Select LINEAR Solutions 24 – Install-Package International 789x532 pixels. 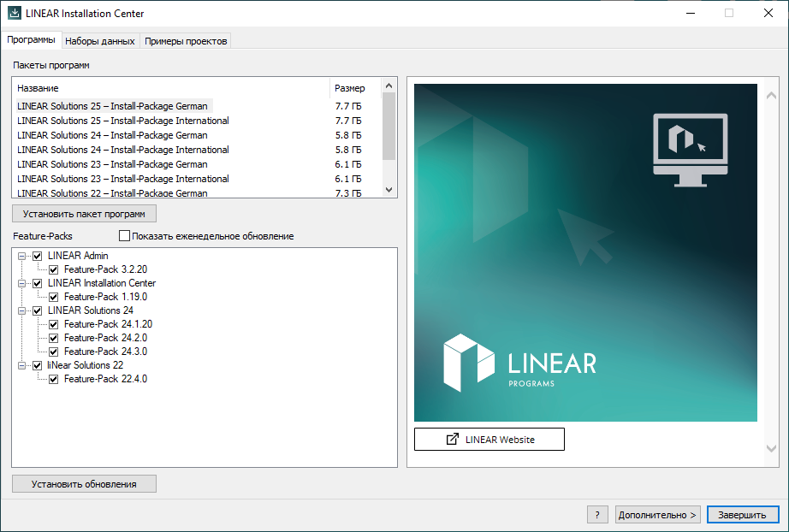122,150
